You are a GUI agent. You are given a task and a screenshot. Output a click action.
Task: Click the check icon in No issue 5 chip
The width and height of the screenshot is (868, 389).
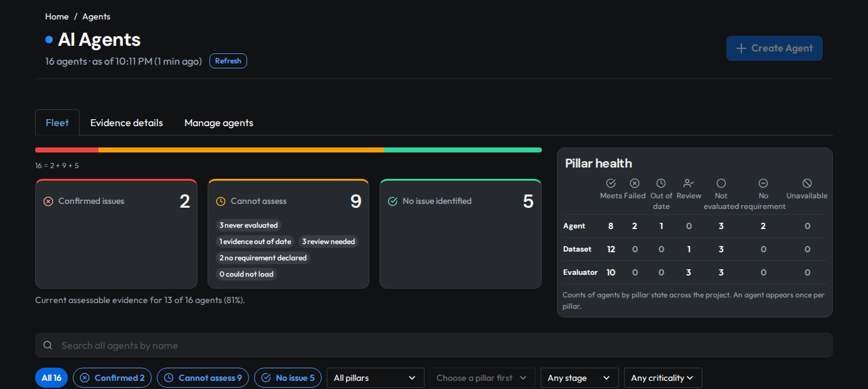[x=266, y=378]
